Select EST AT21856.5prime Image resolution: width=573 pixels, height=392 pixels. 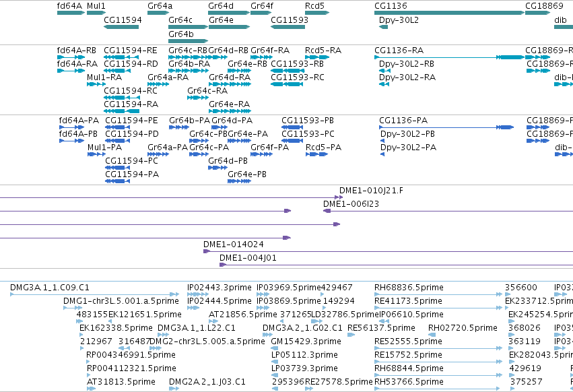click(x=213, y=321)
